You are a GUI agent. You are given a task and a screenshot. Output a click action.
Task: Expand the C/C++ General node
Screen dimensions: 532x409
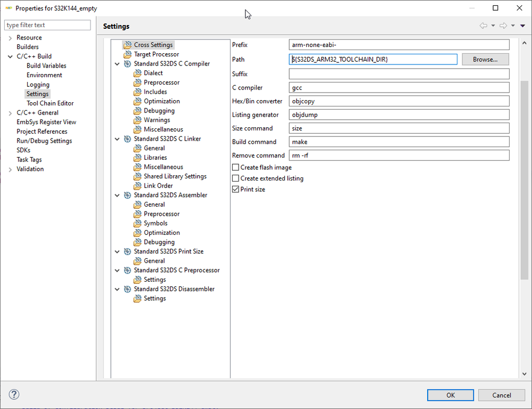click(10, 113)
